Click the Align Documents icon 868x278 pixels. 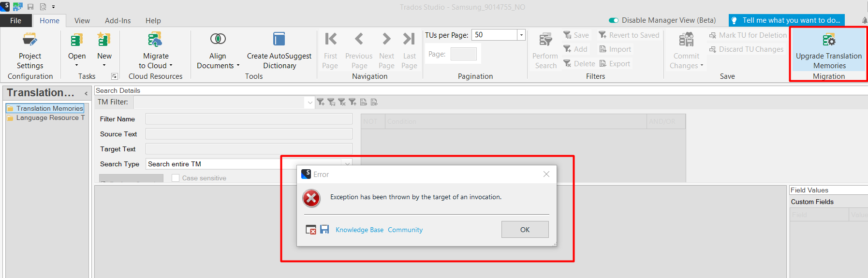[x=218, y=39]
